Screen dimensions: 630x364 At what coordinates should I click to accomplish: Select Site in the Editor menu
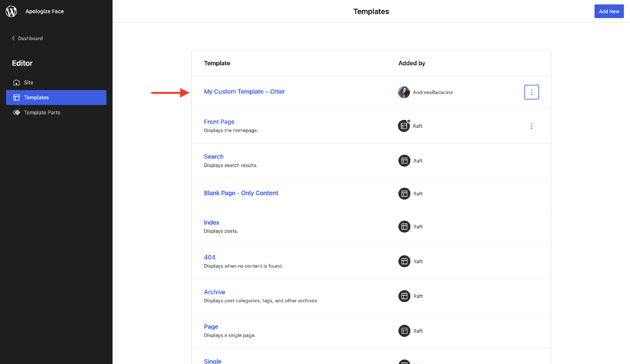point(29,82)
